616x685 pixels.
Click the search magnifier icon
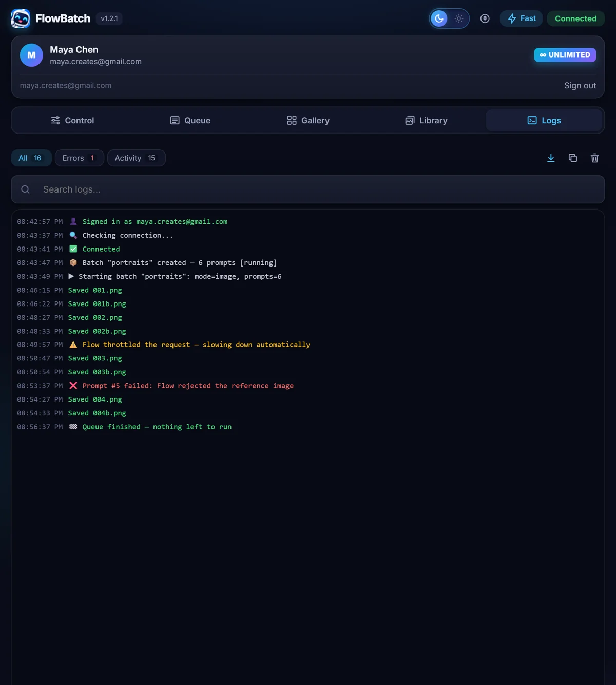pos(25,189)
